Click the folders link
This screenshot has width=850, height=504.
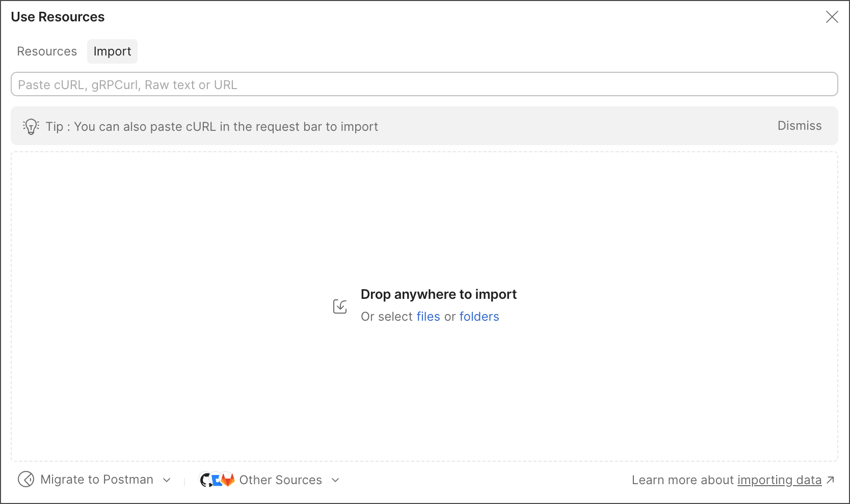pyautogui.click(x=479, y=317)
